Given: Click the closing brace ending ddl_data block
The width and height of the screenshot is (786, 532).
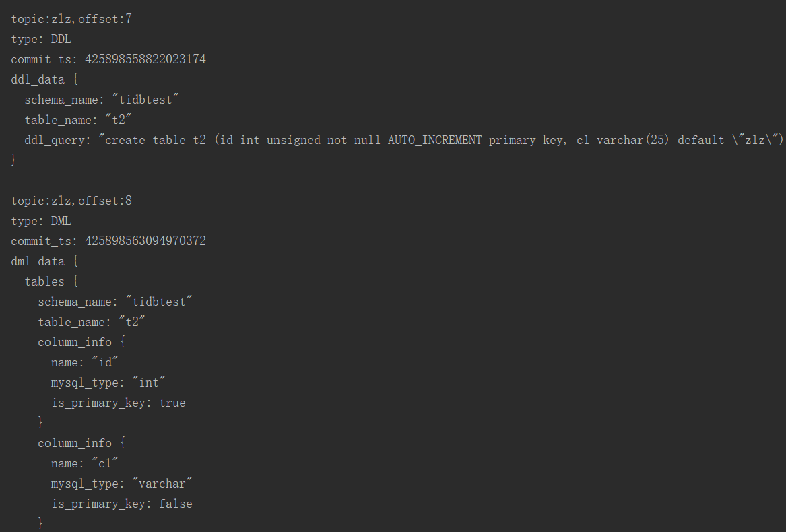Looking at the screenshot, I should [x=13, y=160].
